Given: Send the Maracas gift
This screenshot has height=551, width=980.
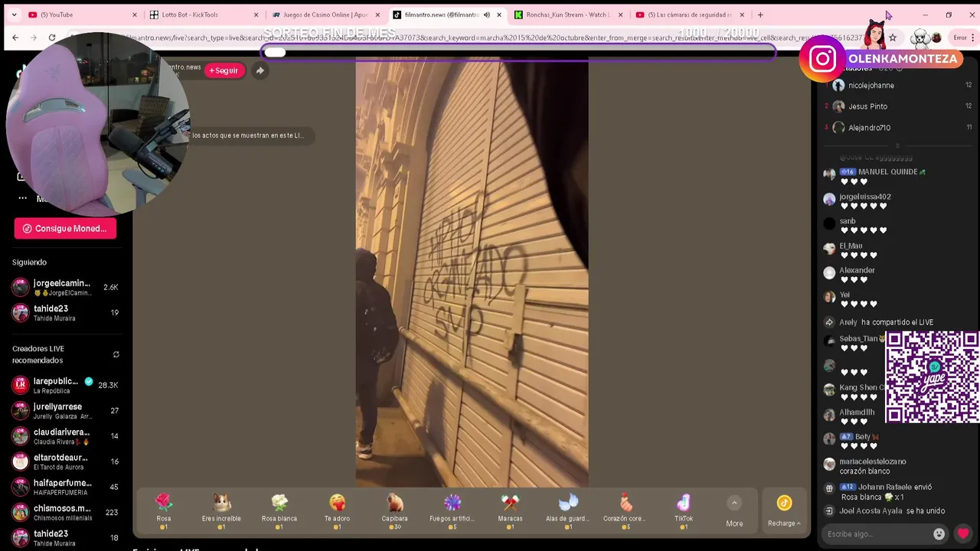Looking at the screenshot, I should (x=510, y=511).
